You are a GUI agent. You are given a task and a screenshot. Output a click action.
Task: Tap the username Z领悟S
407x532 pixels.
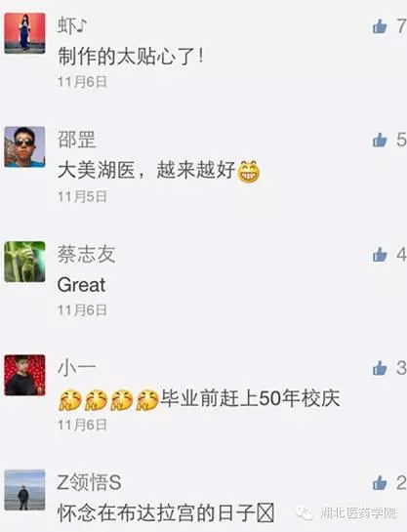tap(89, 482)
